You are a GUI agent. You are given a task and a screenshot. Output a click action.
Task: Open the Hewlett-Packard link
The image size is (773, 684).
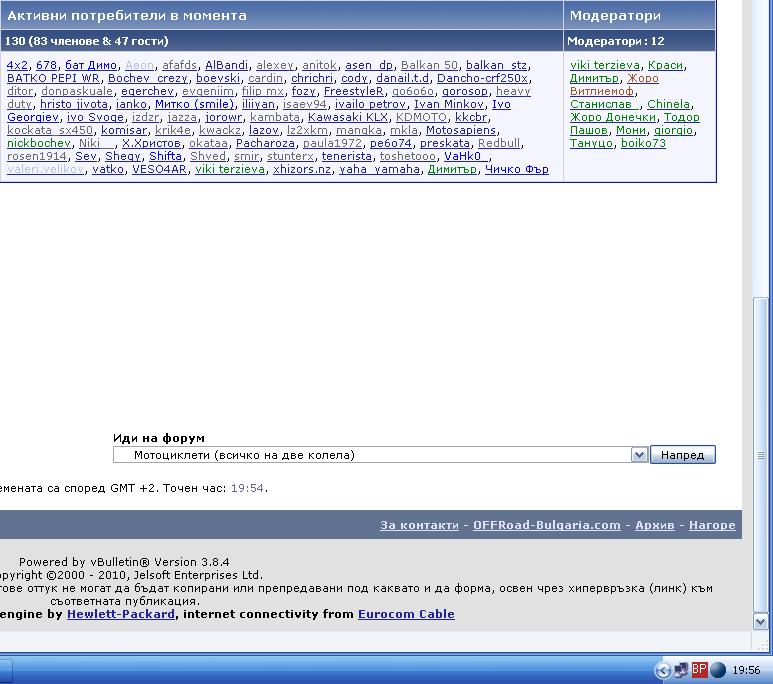pos(121,614)
